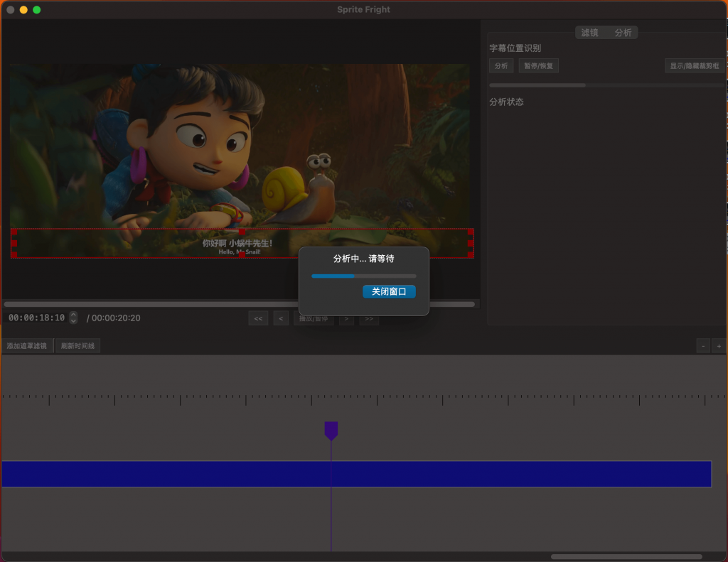Toggle the crop box with 显示/隐藏裁剪框
Image resolution: width=728 pixels, height=562 pixels.
tap(694, 66)
